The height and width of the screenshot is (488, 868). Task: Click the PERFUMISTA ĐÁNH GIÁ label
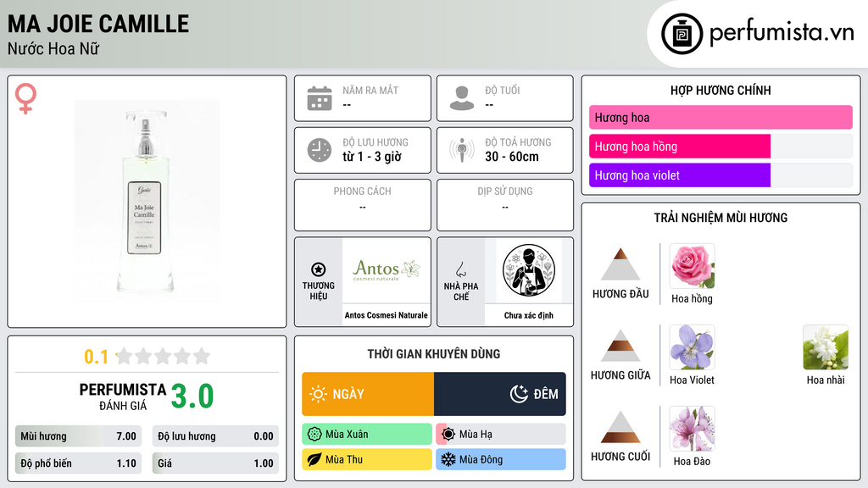point(122,396)
